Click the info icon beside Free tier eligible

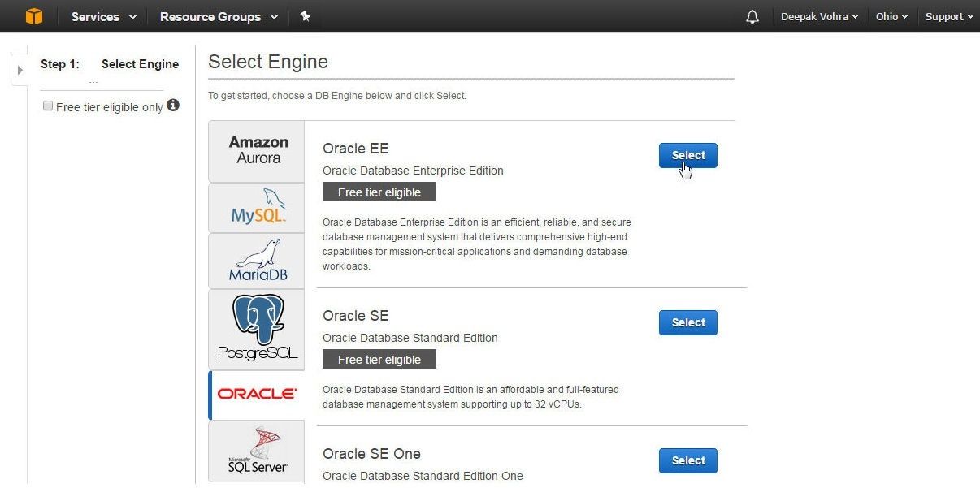coord(173,106)
